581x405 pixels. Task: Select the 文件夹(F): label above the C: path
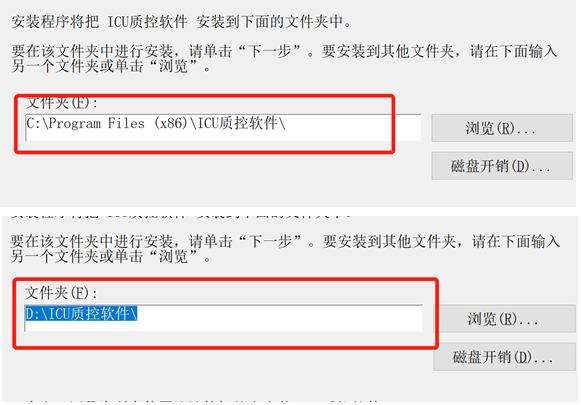pos(62,103)
